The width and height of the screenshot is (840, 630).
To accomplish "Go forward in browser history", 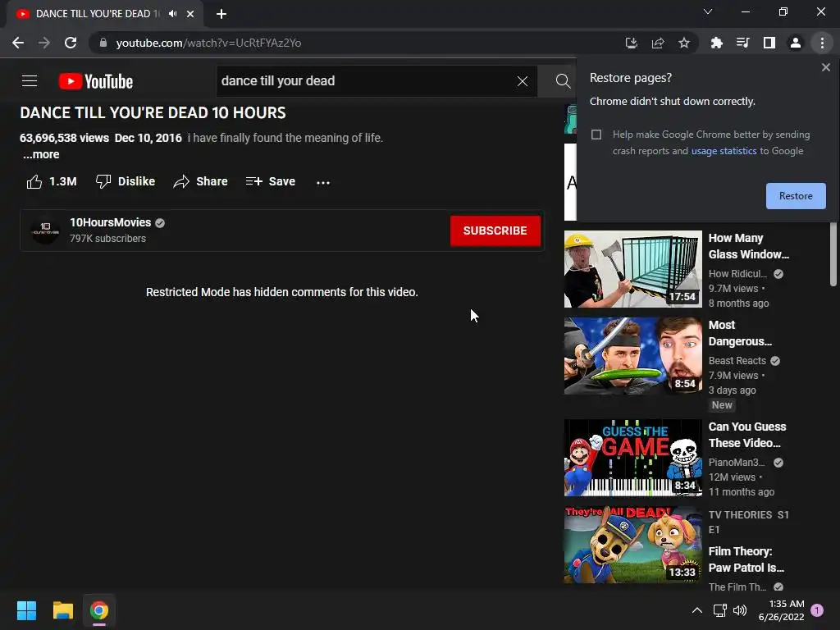I will coord(44,43).
